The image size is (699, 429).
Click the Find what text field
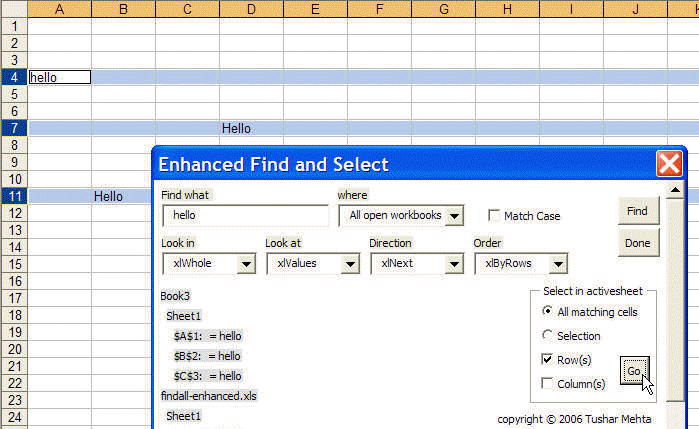245,216
